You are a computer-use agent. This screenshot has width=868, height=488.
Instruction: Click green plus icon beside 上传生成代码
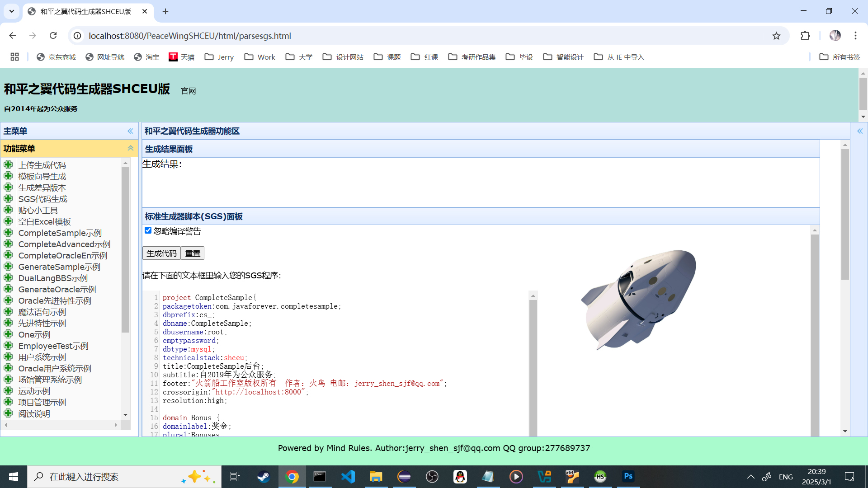click(x=8, y=164)
